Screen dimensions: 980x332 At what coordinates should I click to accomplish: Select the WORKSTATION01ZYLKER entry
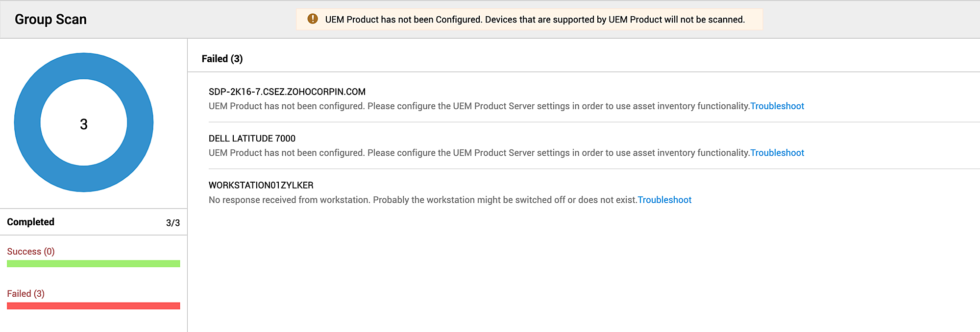click(x=261, y=185)
